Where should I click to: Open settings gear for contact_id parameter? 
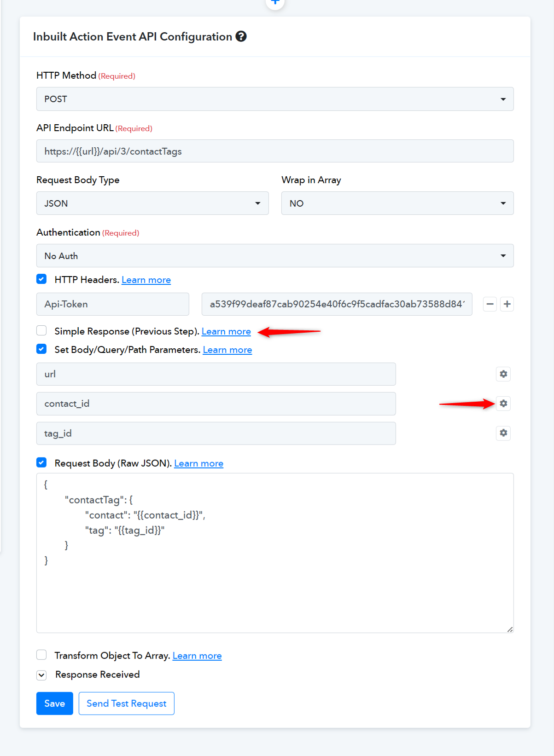pyautogui.click(x=503, y=404)
